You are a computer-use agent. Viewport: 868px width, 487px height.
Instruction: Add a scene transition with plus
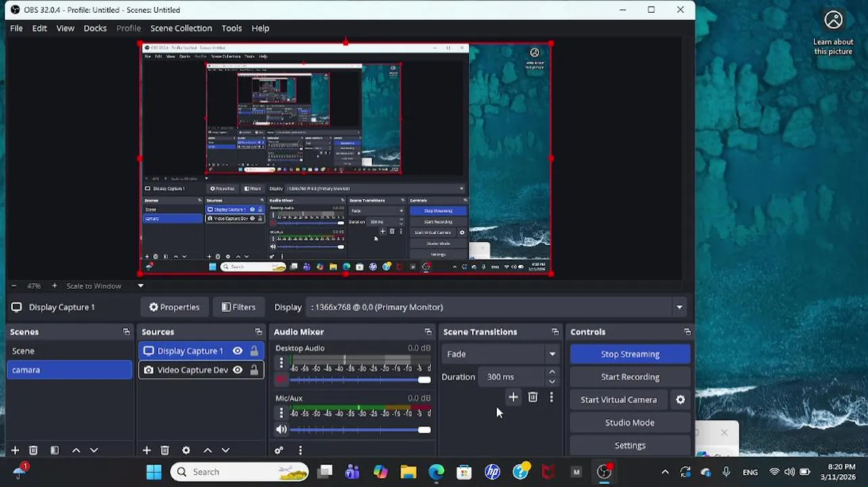pos(513,398)
